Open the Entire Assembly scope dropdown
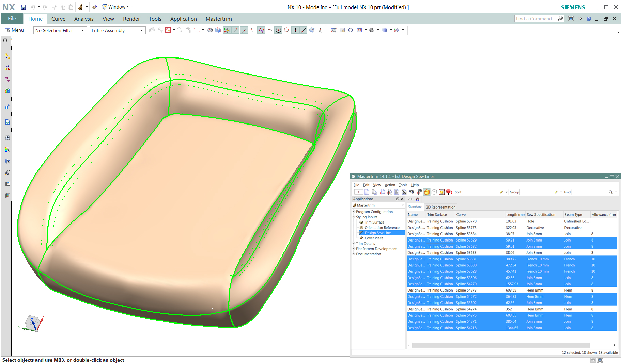Viewport: 621px width, 364px height. pos(142,30)
